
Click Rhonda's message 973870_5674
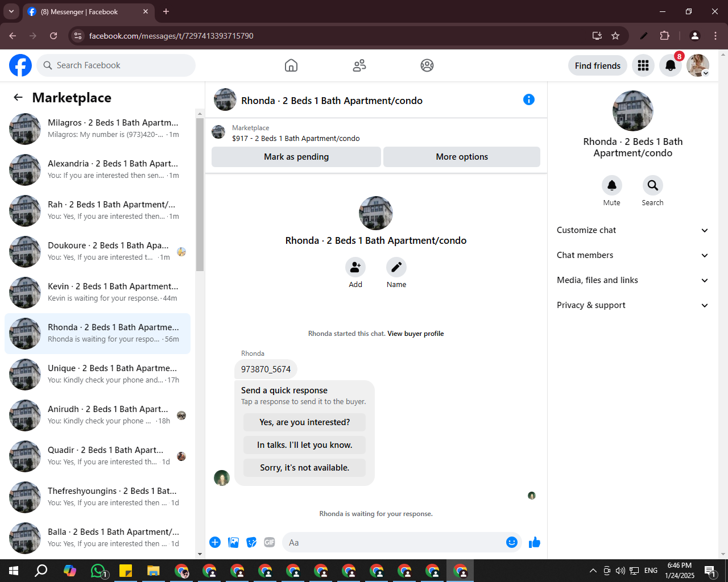point(266,369)
